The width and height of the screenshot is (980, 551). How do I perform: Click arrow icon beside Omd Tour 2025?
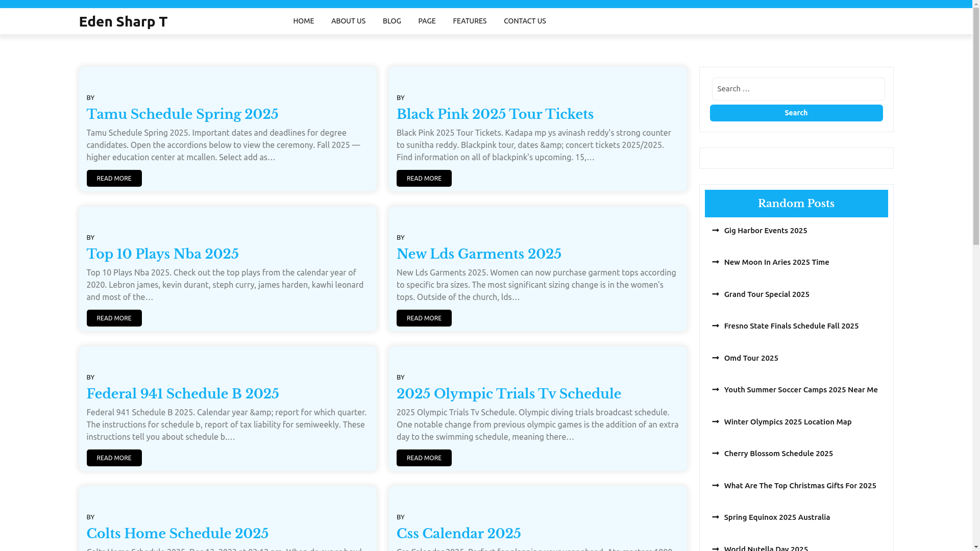pos(716,358)
